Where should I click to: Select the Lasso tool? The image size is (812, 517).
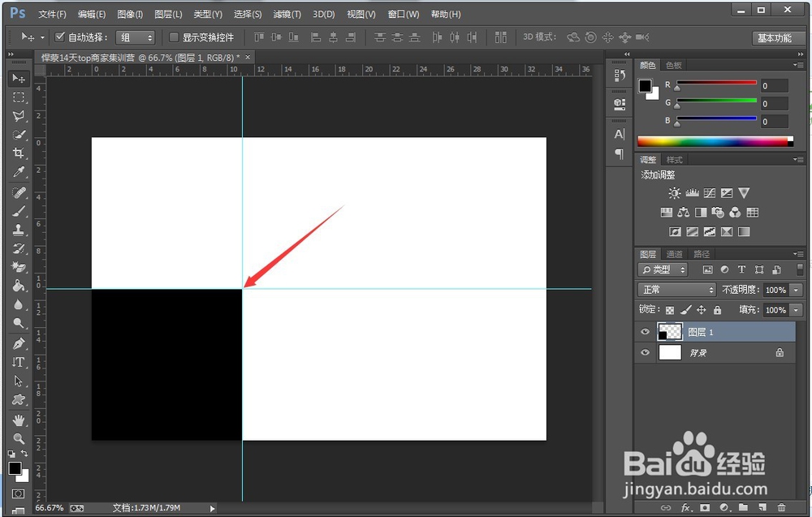19,116
